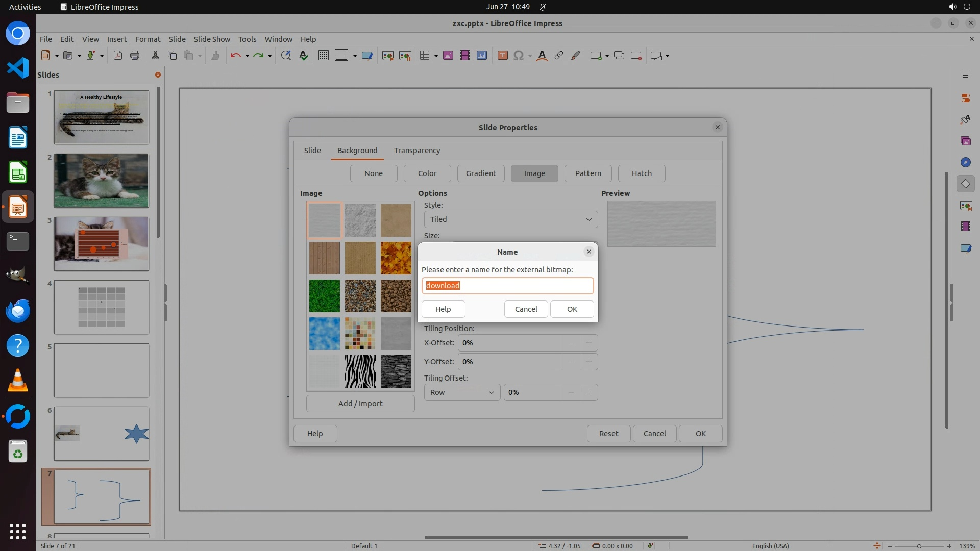
Task: Choose the zebra stripe bitmap swatch
Action: (x=360, y=371)
